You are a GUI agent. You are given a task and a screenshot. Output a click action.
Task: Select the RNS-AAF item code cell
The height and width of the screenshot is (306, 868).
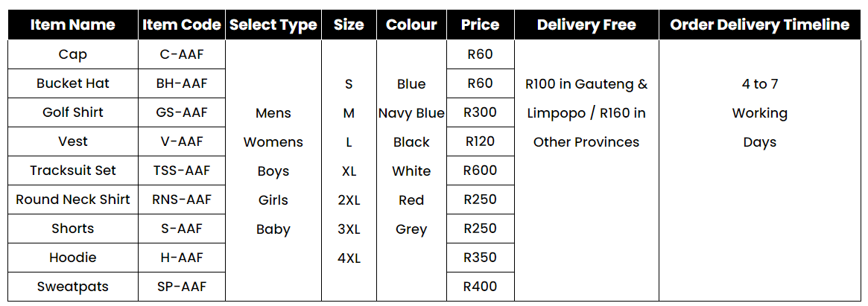(x=182, y=200)
